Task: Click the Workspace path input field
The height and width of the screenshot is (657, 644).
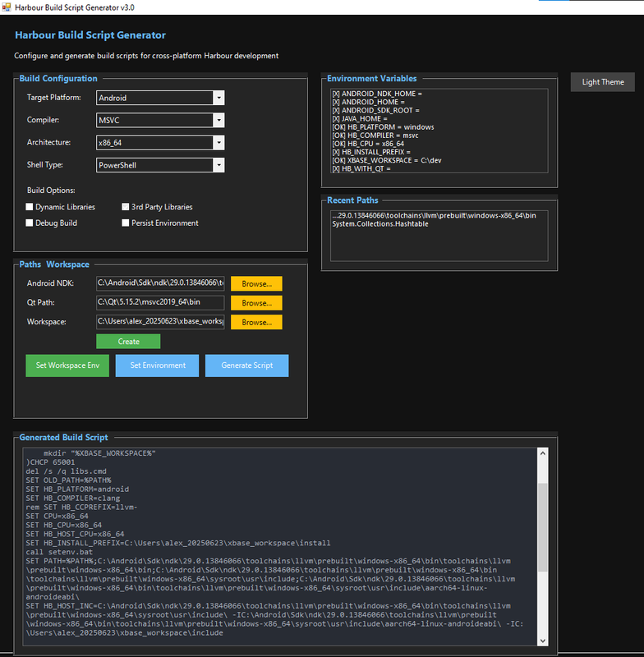Action: click(160, 322)
